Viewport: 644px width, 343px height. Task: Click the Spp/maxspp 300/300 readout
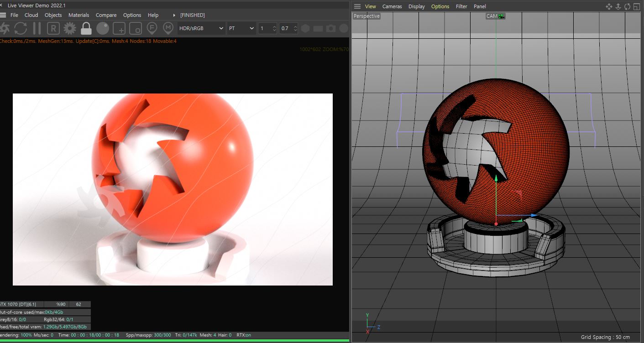click(x=148, y=335)
